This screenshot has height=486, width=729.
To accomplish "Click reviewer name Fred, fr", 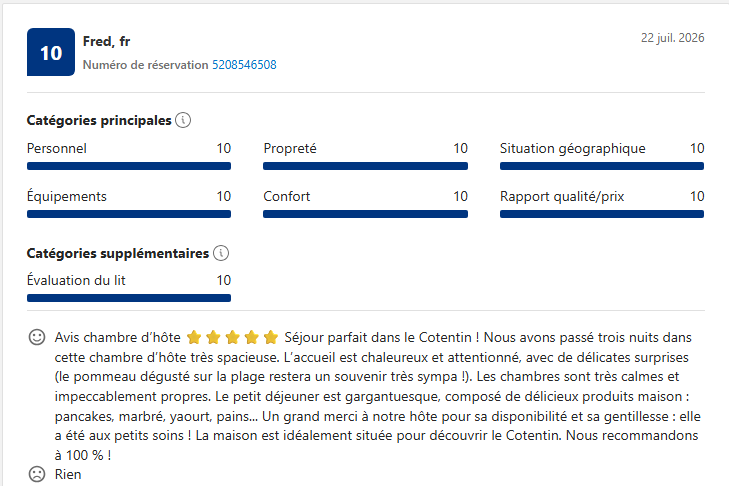I will [x=106, y=41].
